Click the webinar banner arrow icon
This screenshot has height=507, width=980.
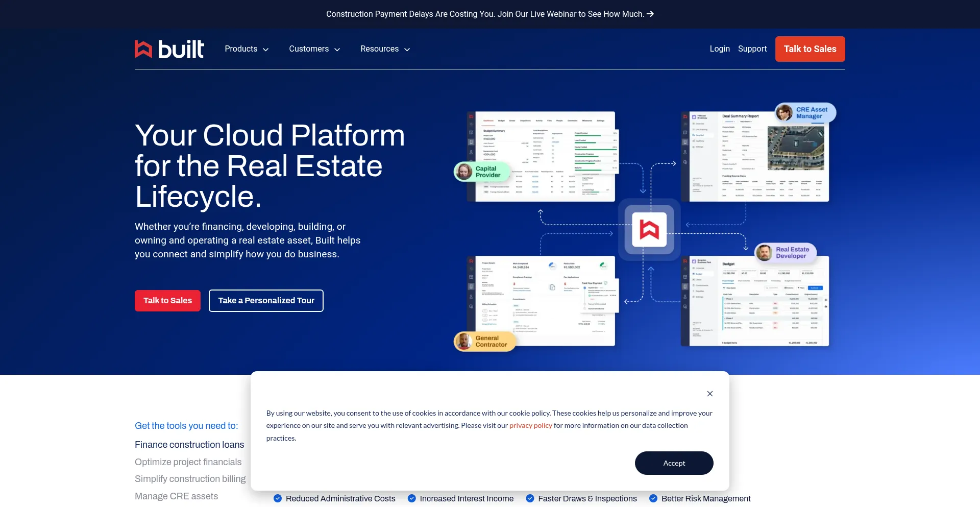(650, 14)
